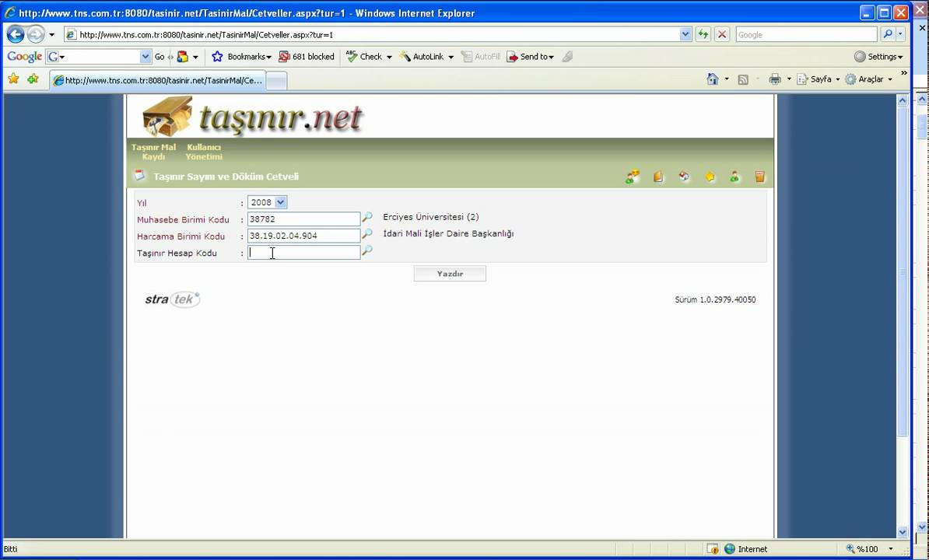Click the green user icon in page header
Screen dimensions: 929x560
pos(734,177)
